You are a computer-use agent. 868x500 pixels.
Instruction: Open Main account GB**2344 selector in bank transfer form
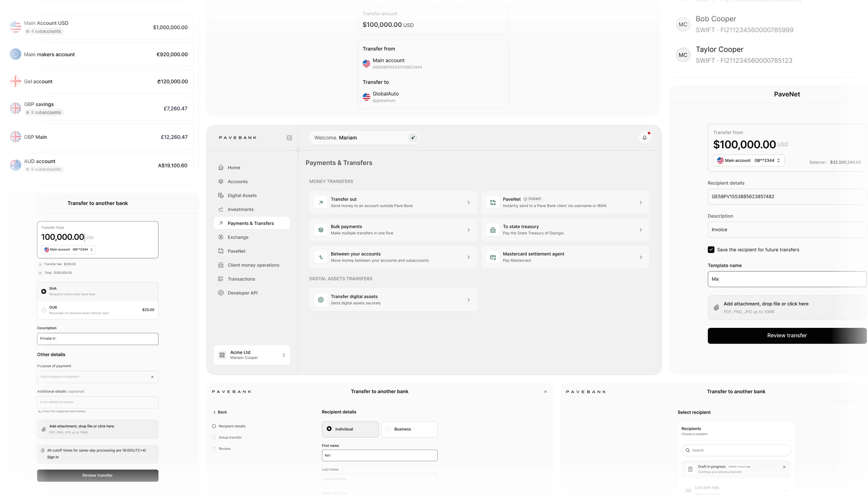(x=68, y=250)
